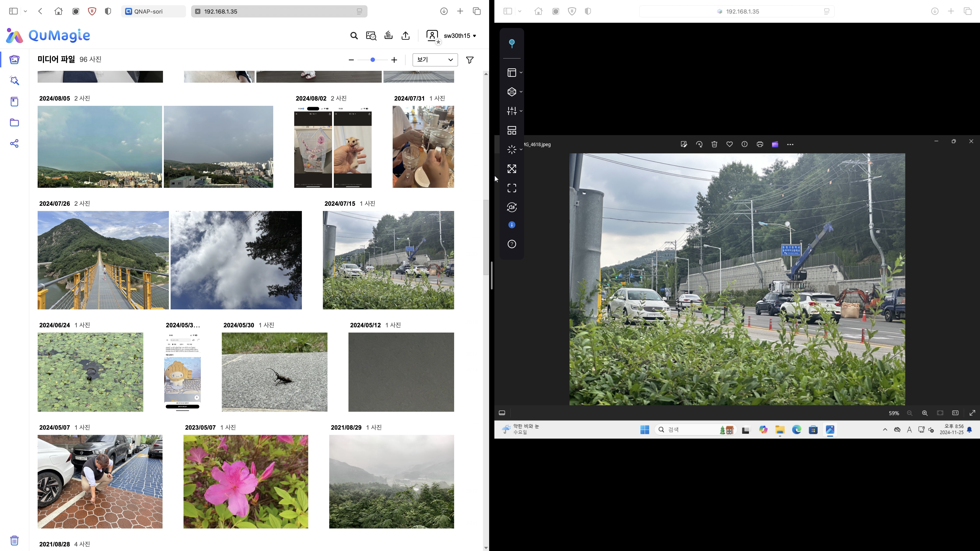The width and height of the screenshot is (980, 551).
Task: Open the more options ellipsis menu
Action: point(790,145)
